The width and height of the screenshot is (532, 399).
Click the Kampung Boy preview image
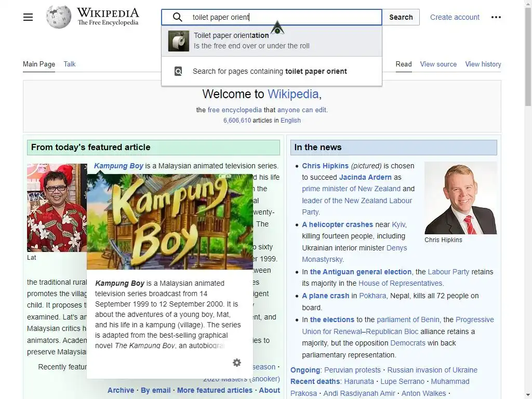170,221
